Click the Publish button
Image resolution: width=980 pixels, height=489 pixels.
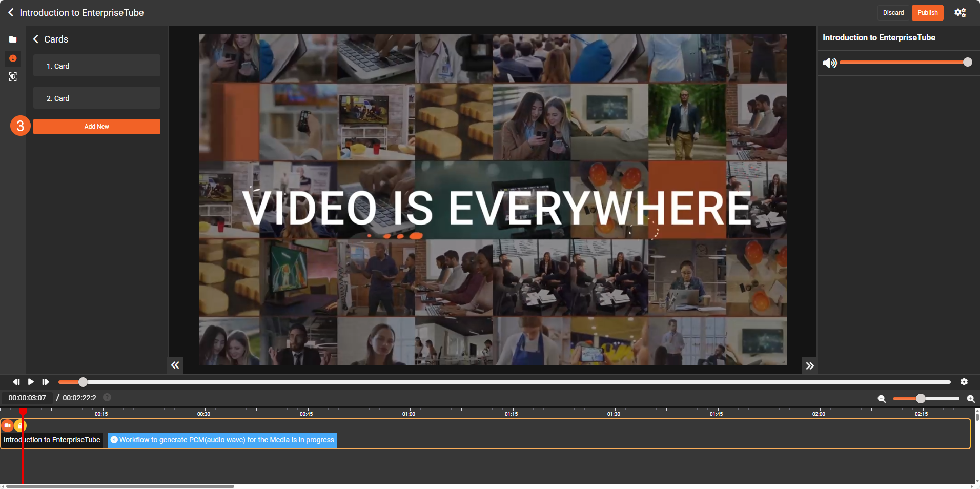927,13
